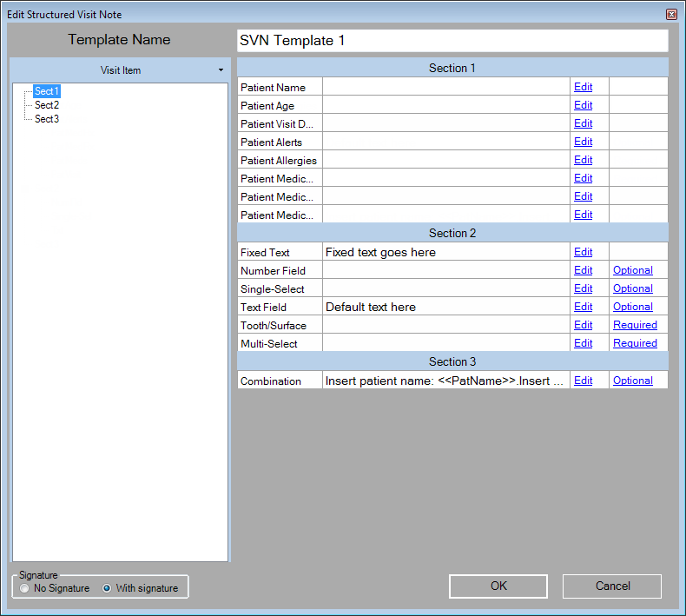
Task: Close the Edit Structured Visit Note dialog
Action: (x=671, y=15)
